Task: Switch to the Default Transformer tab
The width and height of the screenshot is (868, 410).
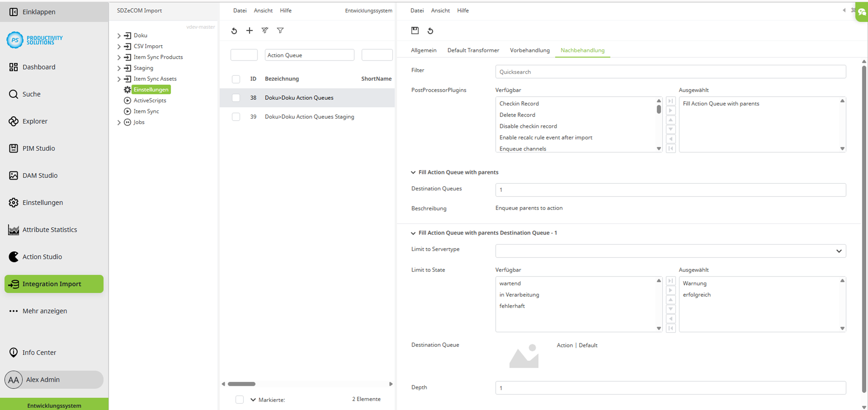Action: 473,50
